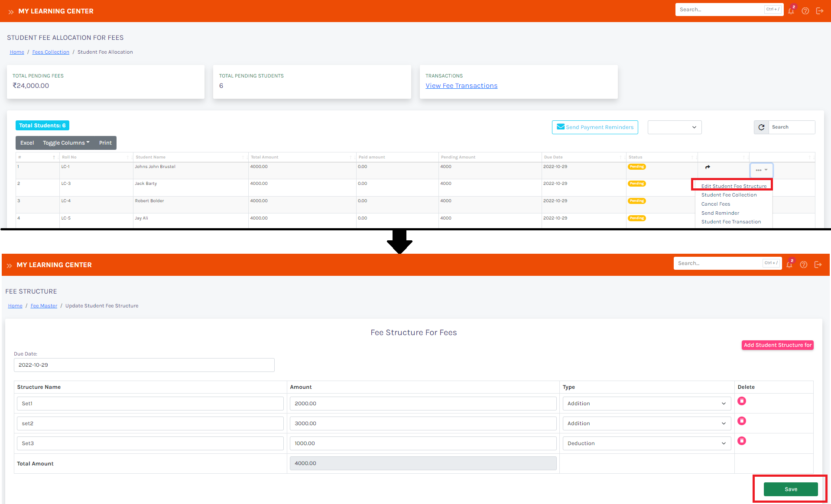Screen dimensions: 831x504
Task: Delete the Set3 fee structure row
Action: coord(742,441)
